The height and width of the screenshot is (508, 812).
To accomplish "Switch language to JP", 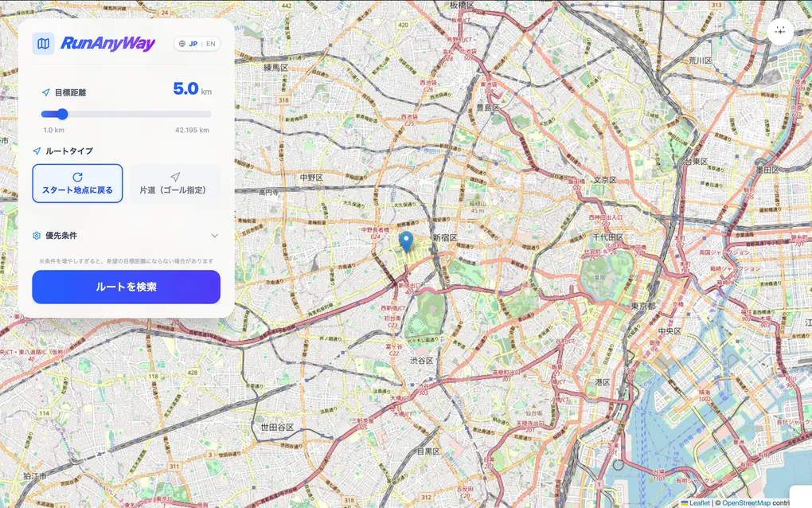I will (193, 44).
